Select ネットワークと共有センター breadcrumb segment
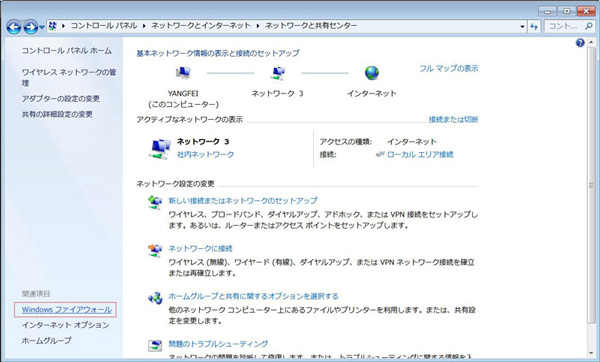This screenshot has height=362, width=600. [311, 26]
